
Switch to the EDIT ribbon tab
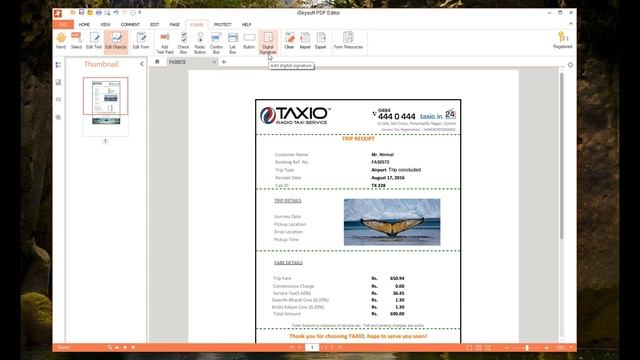154,24
